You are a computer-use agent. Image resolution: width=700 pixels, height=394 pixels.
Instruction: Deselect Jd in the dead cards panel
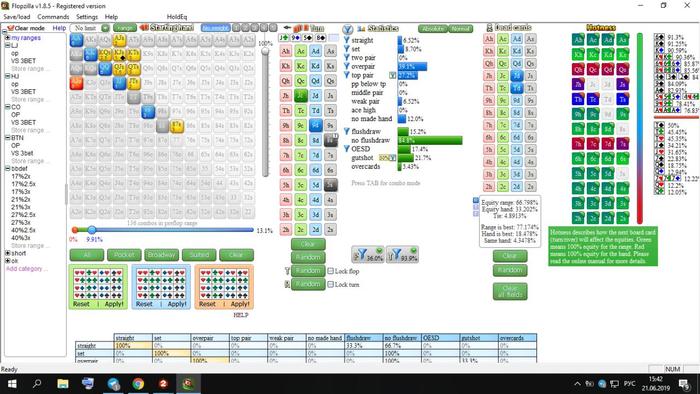click(x=517, y=75)
